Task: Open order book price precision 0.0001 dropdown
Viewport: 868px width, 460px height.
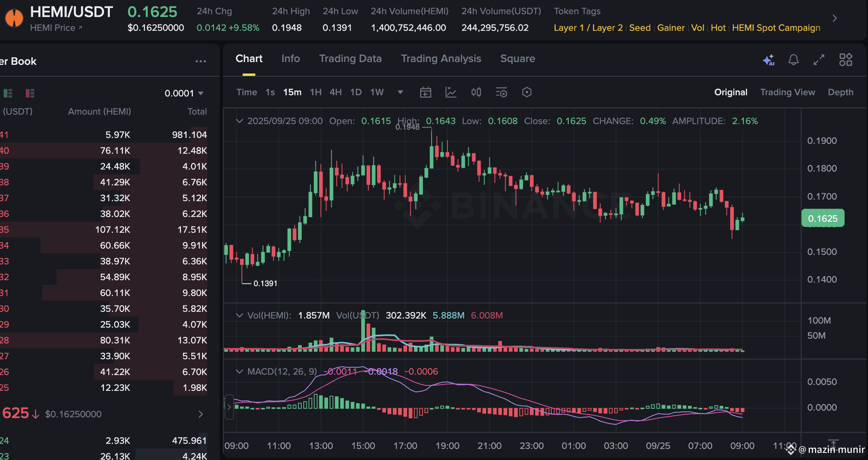Action: click(x=184, y=93)
